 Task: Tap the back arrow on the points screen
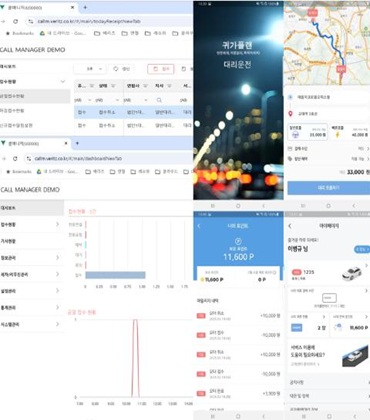point(199,226)
